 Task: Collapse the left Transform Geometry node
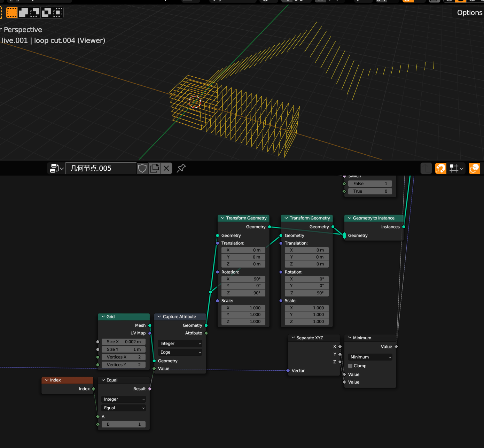tap(223, 218)
